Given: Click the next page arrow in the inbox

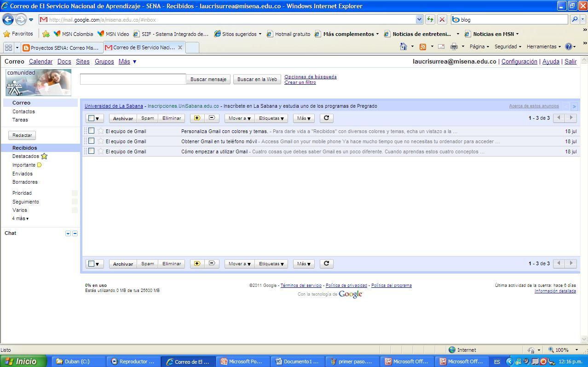Looking at the screenshot, I should 571,118.
